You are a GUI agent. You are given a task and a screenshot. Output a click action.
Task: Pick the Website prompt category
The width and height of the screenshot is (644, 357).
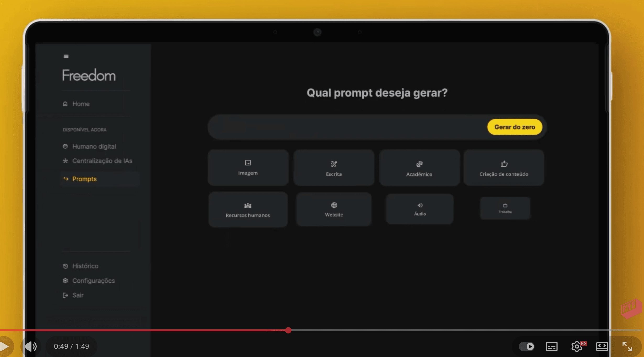[334, 209]
